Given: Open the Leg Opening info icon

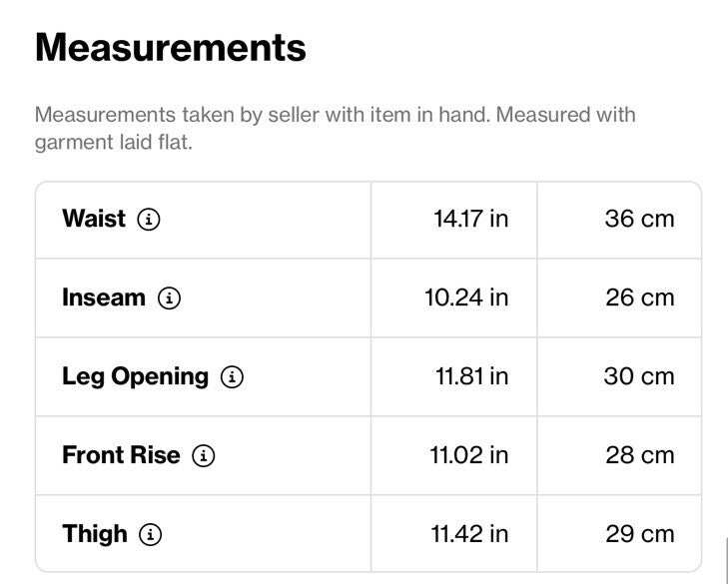Looking at the screenshot, I should pyautogui.click(x=232, y=377).
